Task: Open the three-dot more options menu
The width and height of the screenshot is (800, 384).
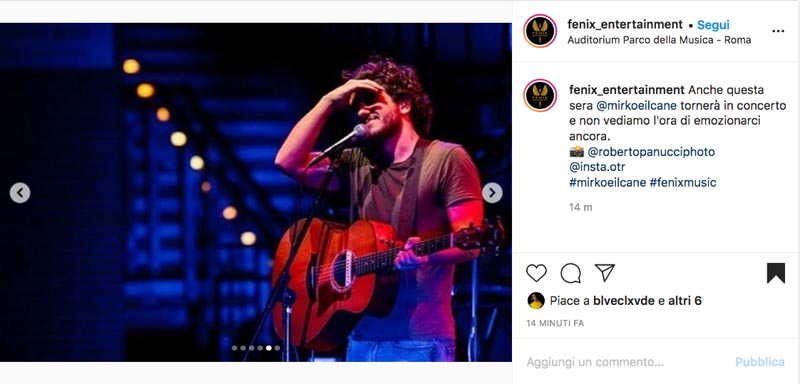Action: (778, 31)
